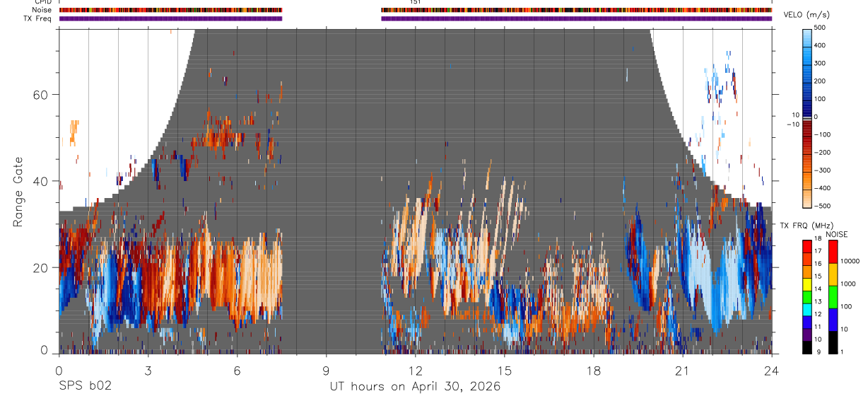
Task: Click the 'SPS b02' radar beam label
Action: [85, 386]
